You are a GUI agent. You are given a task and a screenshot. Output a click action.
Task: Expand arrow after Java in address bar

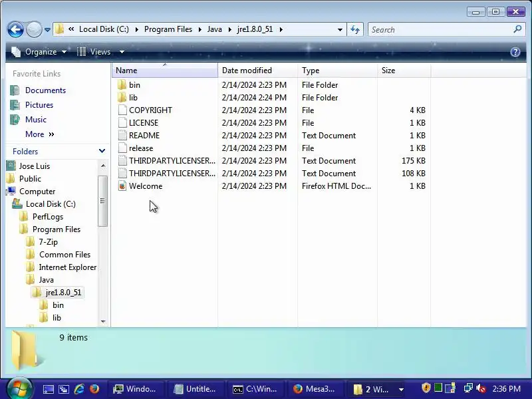click(229, 29)
